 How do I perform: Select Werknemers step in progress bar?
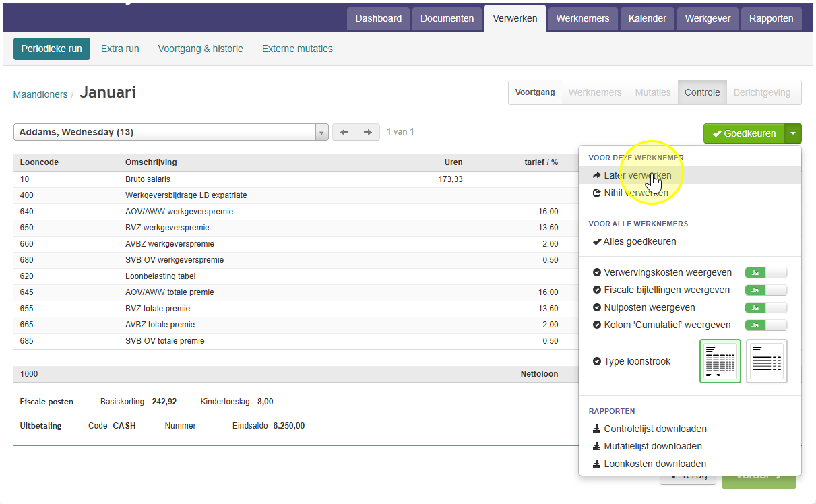595,92
